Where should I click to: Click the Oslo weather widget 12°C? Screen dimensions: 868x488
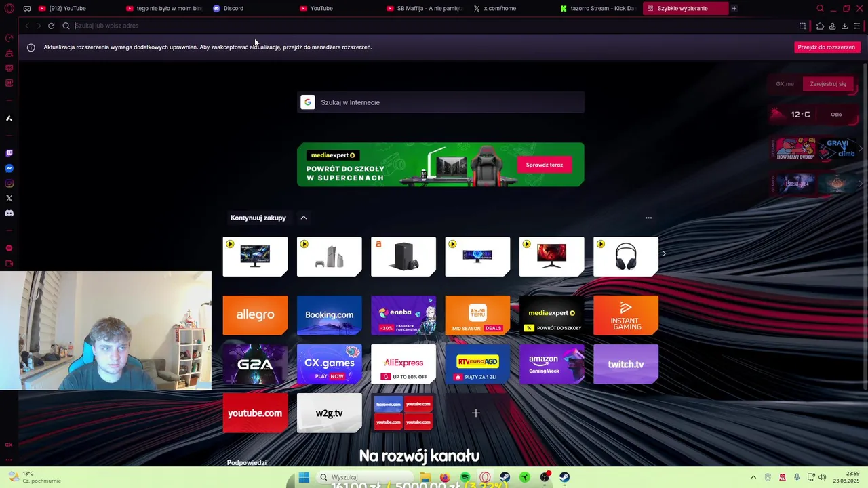click(814, 115)
